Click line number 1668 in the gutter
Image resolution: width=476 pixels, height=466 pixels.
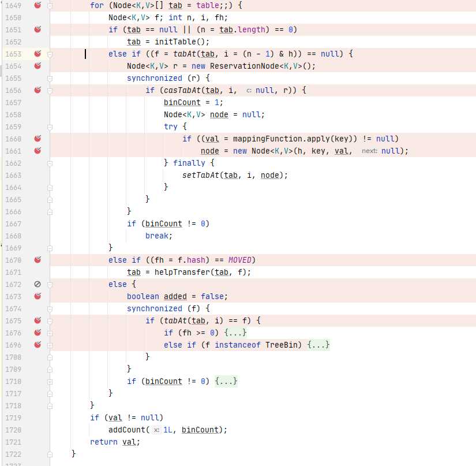point(13,236)
